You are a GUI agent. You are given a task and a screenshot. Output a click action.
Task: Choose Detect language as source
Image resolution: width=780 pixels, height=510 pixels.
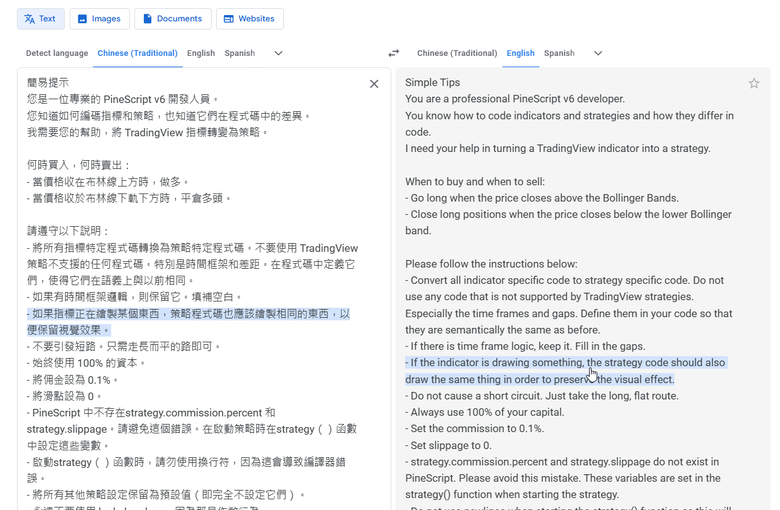pyautogui.click(x=57, y=53)
